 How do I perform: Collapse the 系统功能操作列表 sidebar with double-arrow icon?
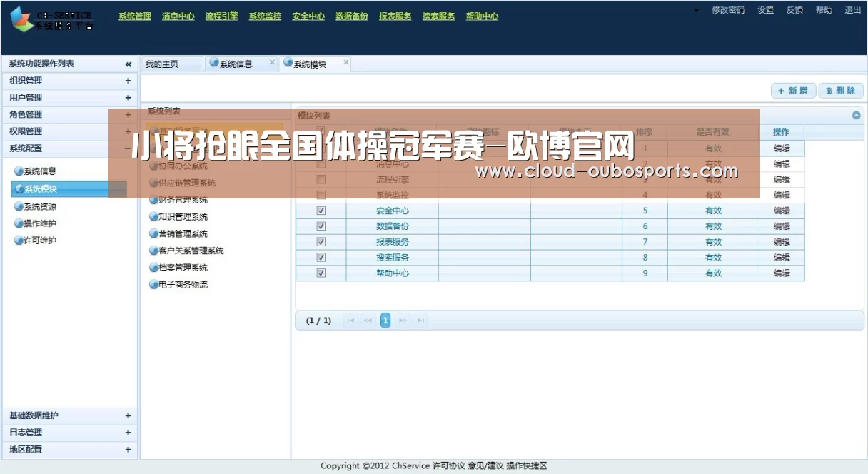tap(128, 64)
